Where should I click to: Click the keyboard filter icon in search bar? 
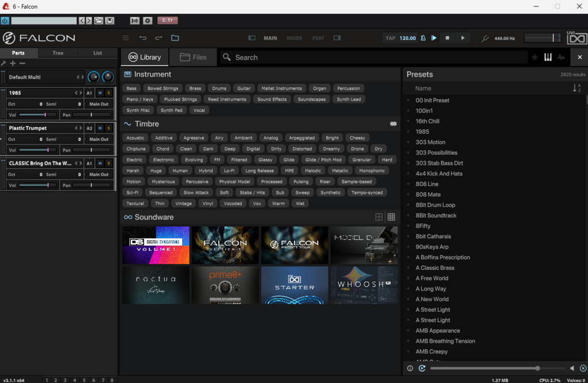548,57
